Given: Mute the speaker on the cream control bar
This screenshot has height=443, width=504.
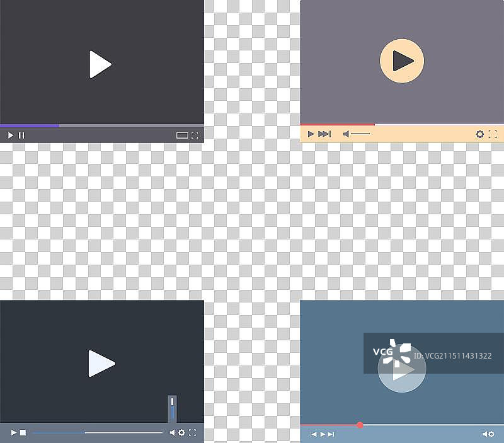Looking at the screenshot, I should click(x=346, y=134).
